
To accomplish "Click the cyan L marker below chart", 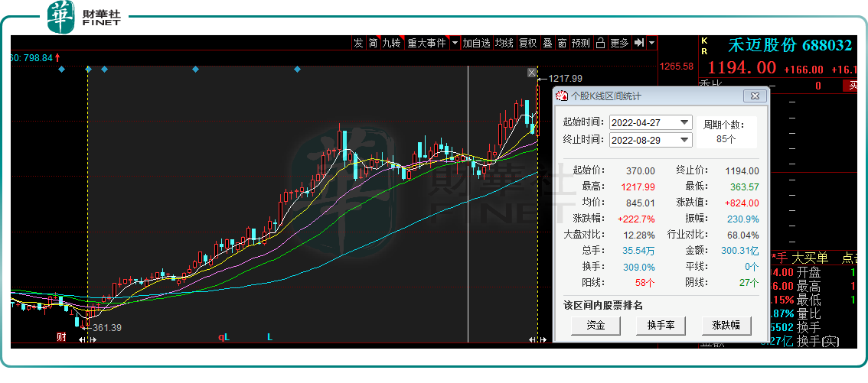I will [x=270, y=336].
